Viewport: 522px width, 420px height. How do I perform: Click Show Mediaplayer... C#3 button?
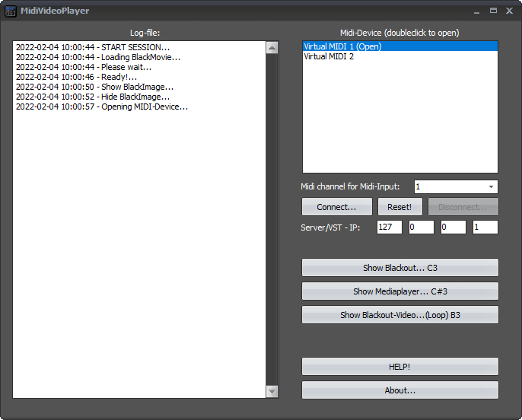399,291
